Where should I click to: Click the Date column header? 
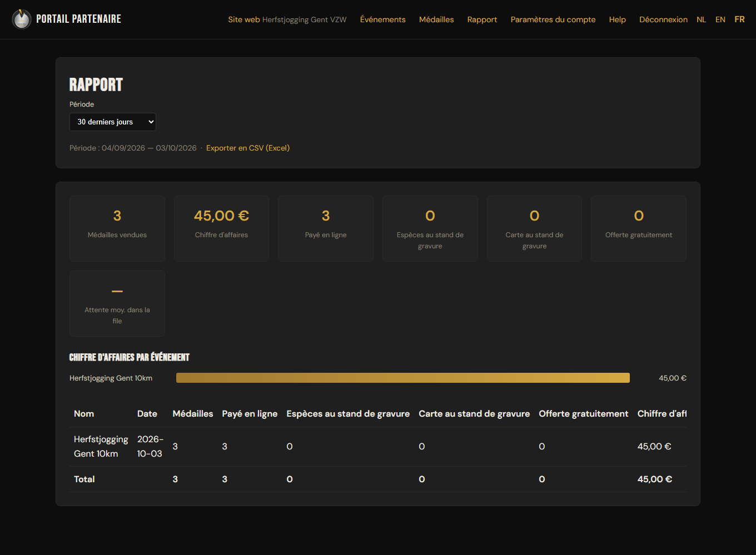[147, 414]
